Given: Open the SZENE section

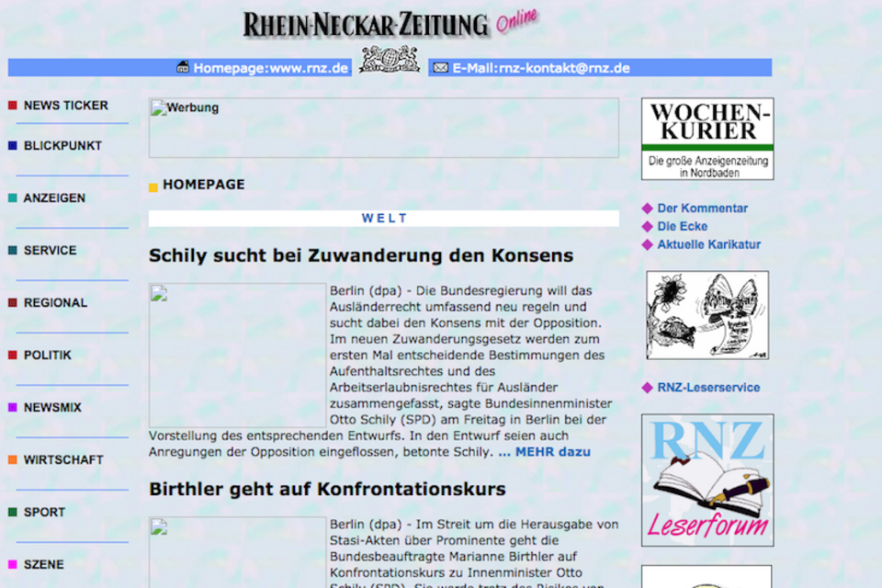Looking at the screenshot, I should 43,564.
